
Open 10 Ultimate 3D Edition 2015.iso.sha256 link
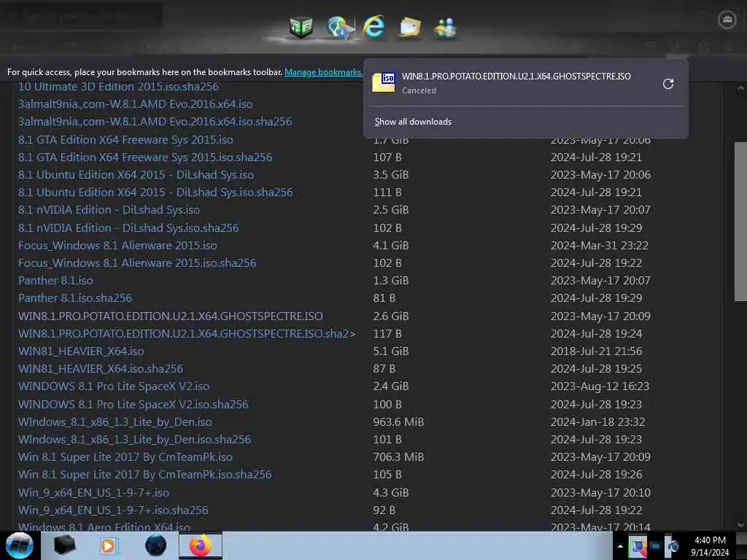[x=119, y=87]
